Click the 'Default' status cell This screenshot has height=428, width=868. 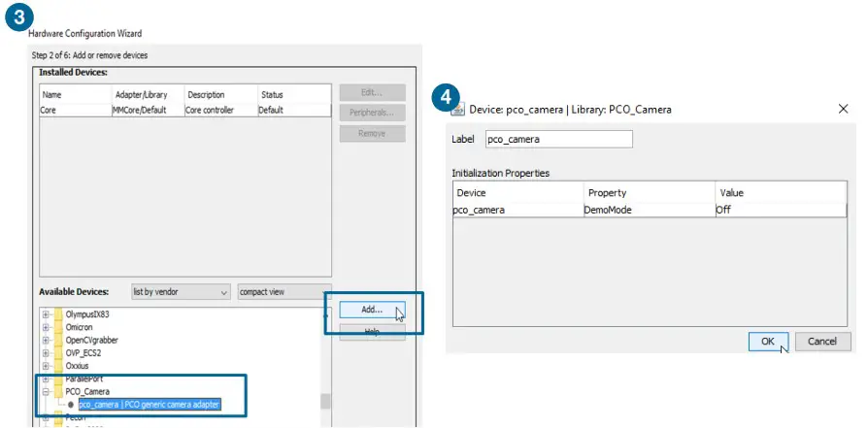[294, 110]
